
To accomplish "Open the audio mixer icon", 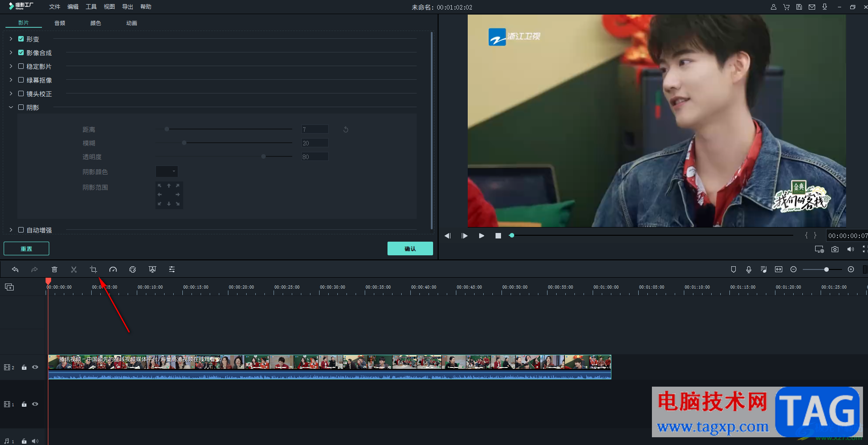I will tap(764, 269).
